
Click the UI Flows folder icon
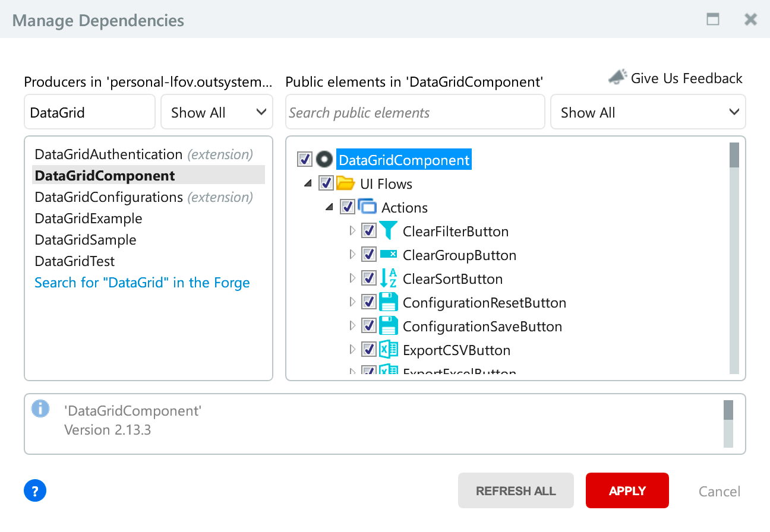tap(346, 183)
